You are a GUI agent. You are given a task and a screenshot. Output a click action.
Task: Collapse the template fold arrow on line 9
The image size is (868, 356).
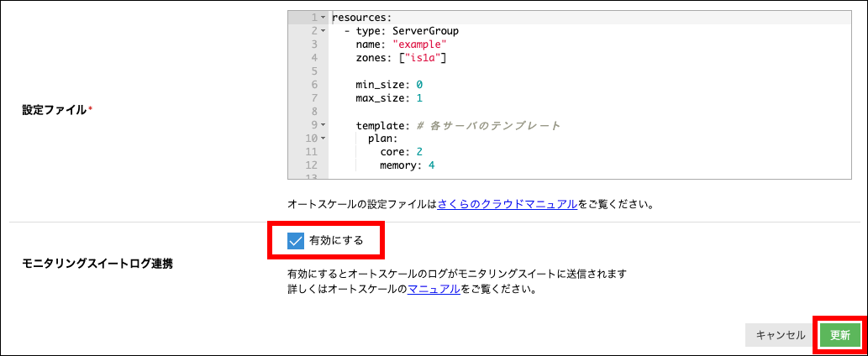322,126
